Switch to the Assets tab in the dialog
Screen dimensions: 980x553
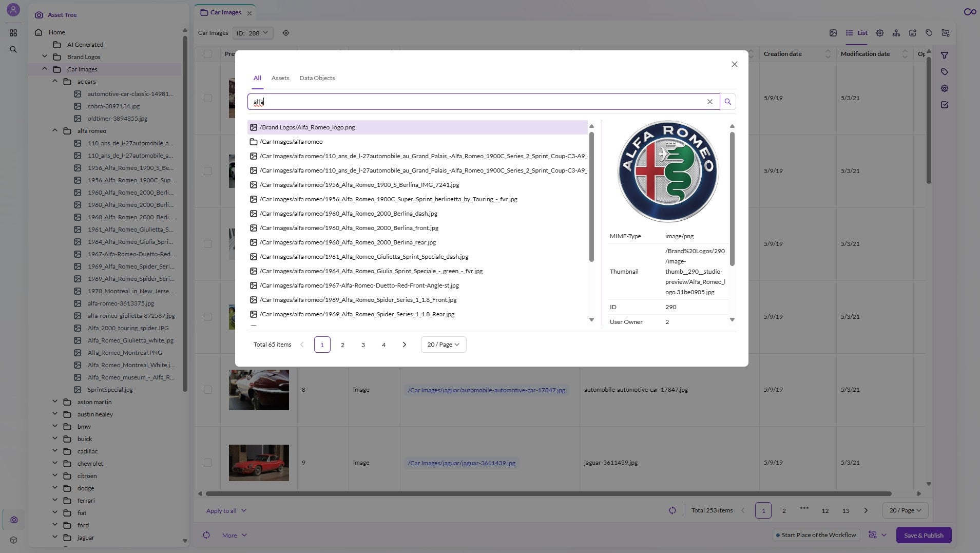pyautogui.click(x=280, y=78)
